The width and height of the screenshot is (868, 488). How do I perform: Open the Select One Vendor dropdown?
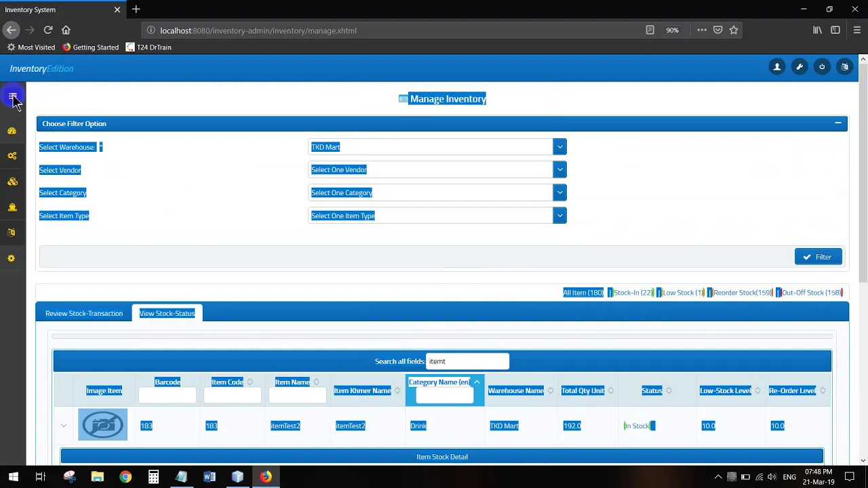pos(437,169)
